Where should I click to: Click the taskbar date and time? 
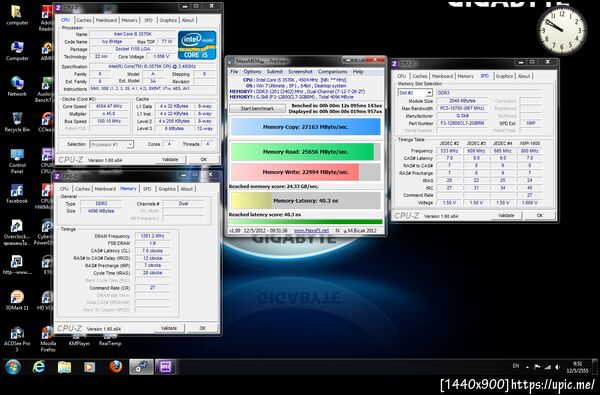pos(578,367)
